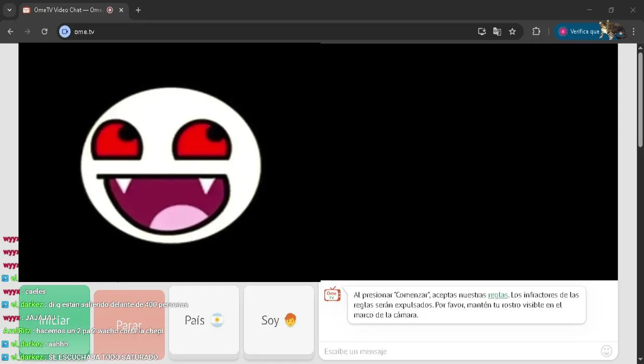The width and height of the screenshot is (644, 364).
Task: Open the install app icon in address bar
Action: (482, 31)
